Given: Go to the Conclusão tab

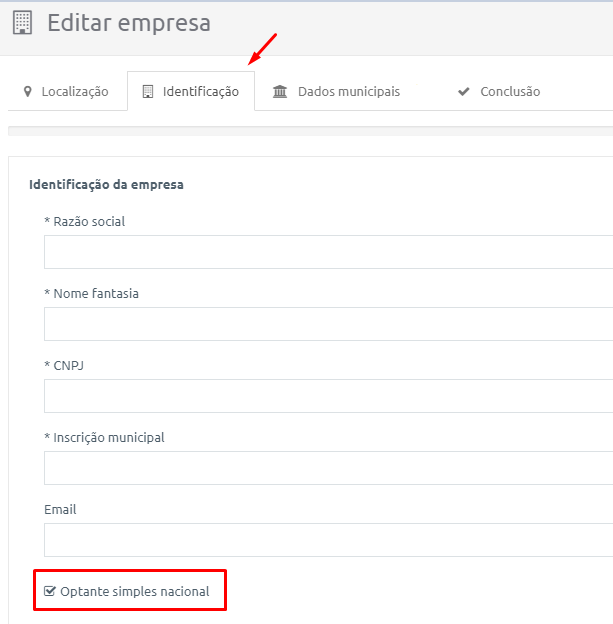Looking at the screenshot, I should [499, 91].
